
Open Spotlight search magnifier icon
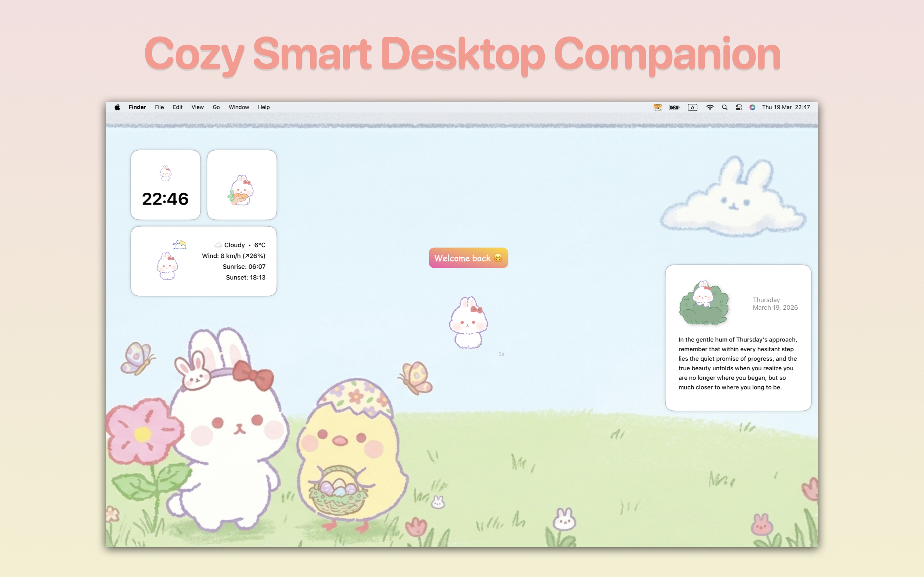coord(724,107)
